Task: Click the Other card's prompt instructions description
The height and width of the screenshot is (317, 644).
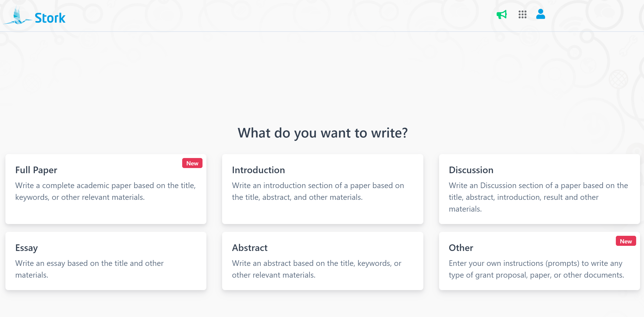Action: [536, 269]
